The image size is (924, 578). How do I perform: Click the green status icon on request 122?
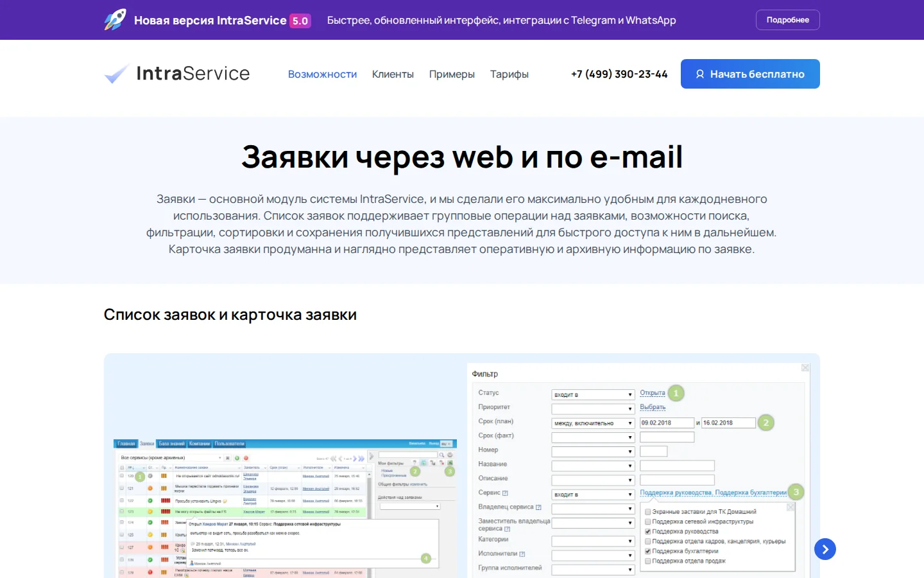[150, 501]
